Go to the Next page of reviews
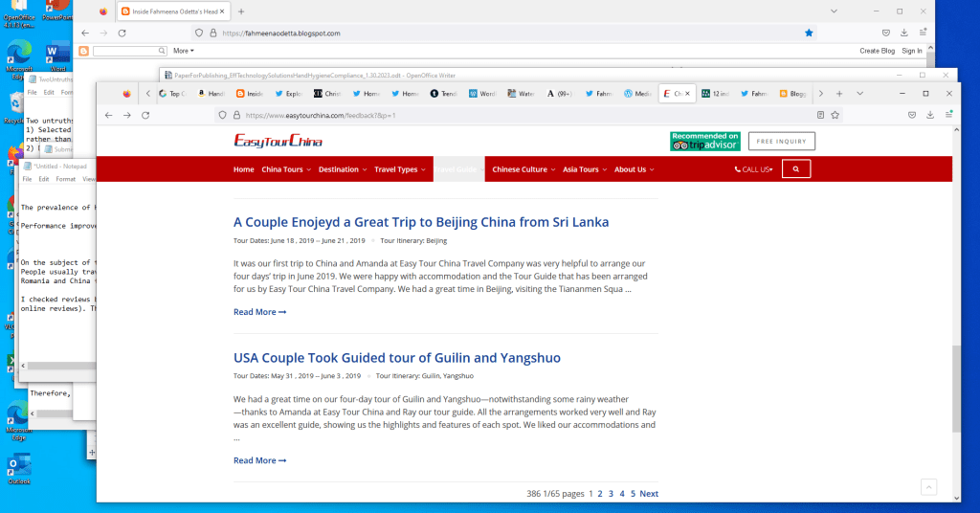The height and width of the screenshot is (513, 980). (x=649, y=494)
